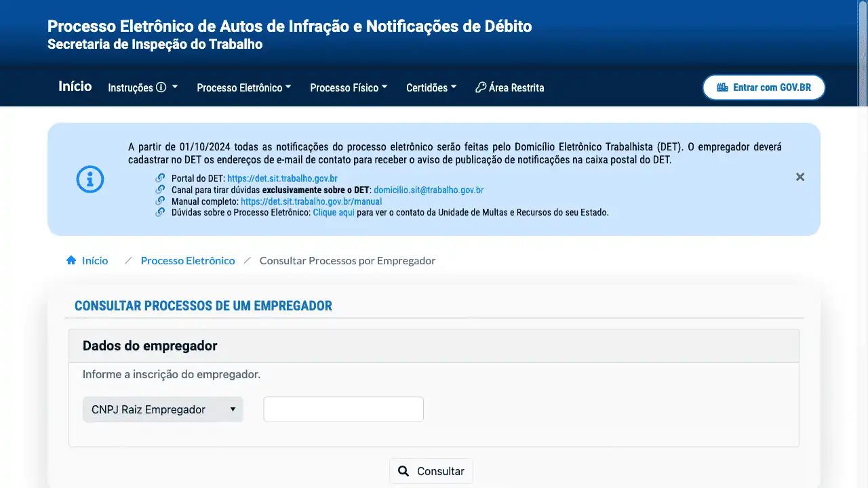Click the domicilio.sit@trabalho.gov.br email link
This screenshot has width=868, height=488.
click(x=429, y=190)
